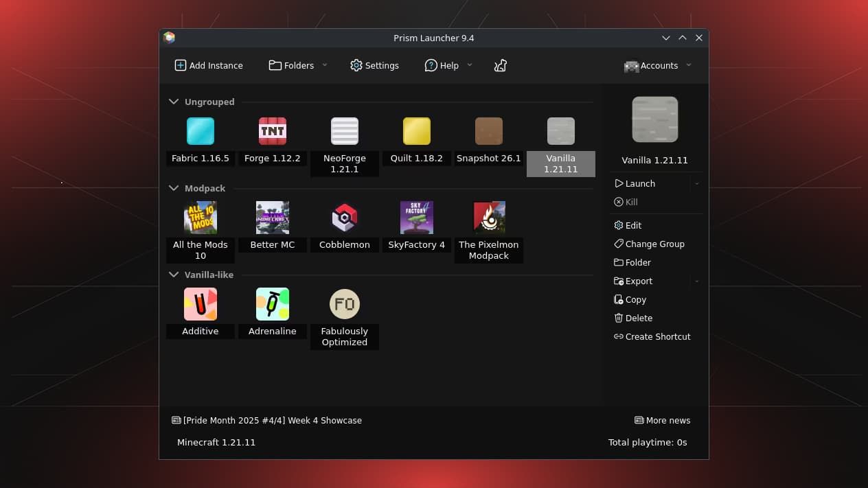Click the SkyFactory 4 label
Screen dimensions: 868x488
click(x=417, y=244)
